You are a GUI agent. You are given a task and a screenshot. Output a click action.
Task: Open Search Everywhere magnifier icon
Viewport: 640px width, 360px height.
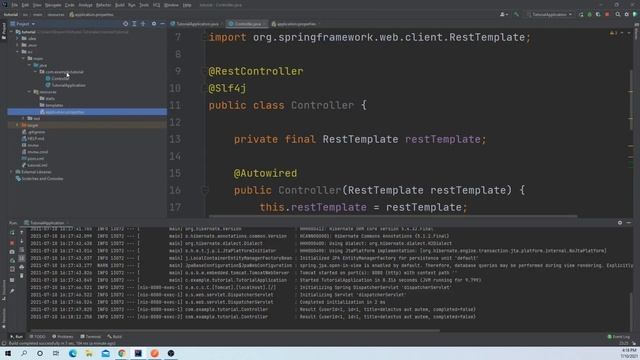[618, 14]
